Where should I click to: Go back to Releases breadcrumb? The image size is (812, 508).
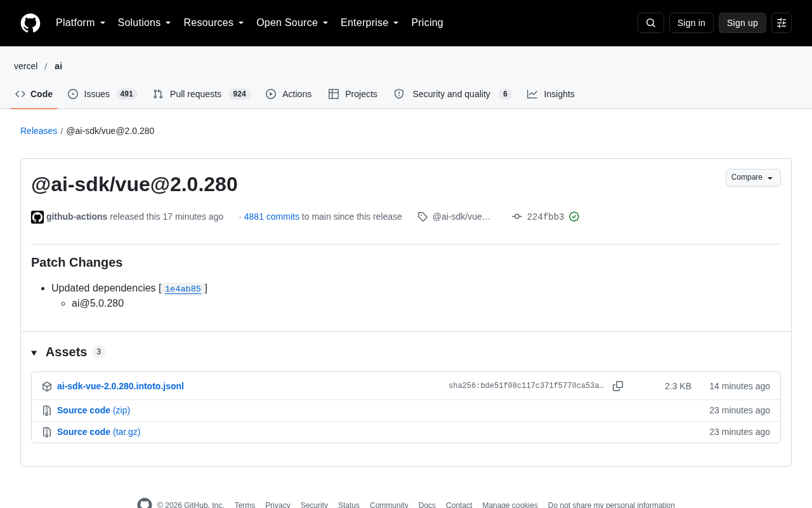click(x=39, y=131)
